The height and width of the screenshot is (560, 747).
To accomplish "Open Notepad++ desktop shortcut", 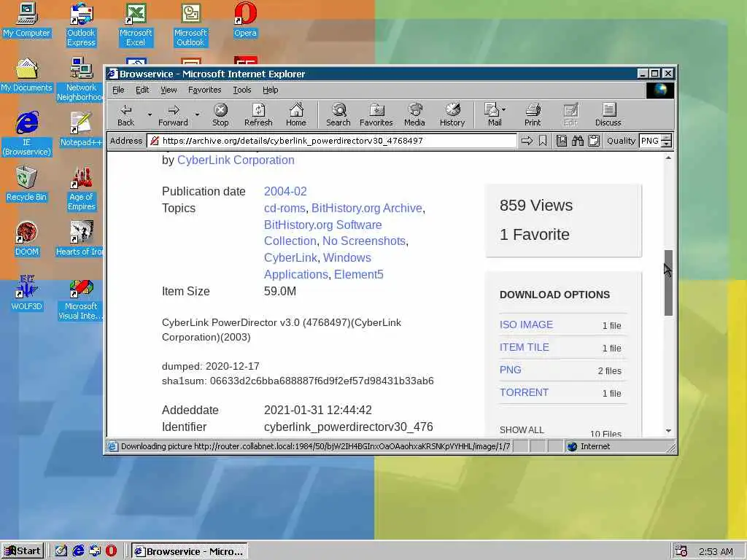I will pyautogui.click(x=81, y=130).
